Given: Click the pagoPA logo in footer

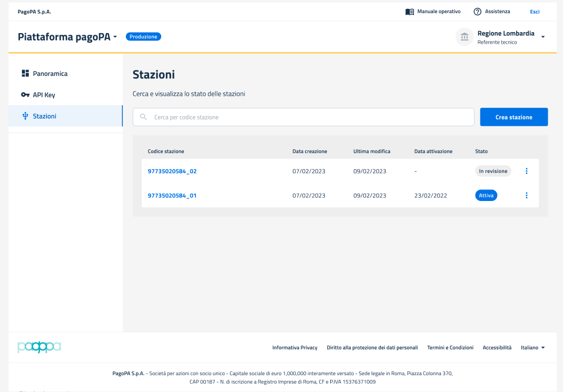Looking at the screenshot, I should 39,347.
